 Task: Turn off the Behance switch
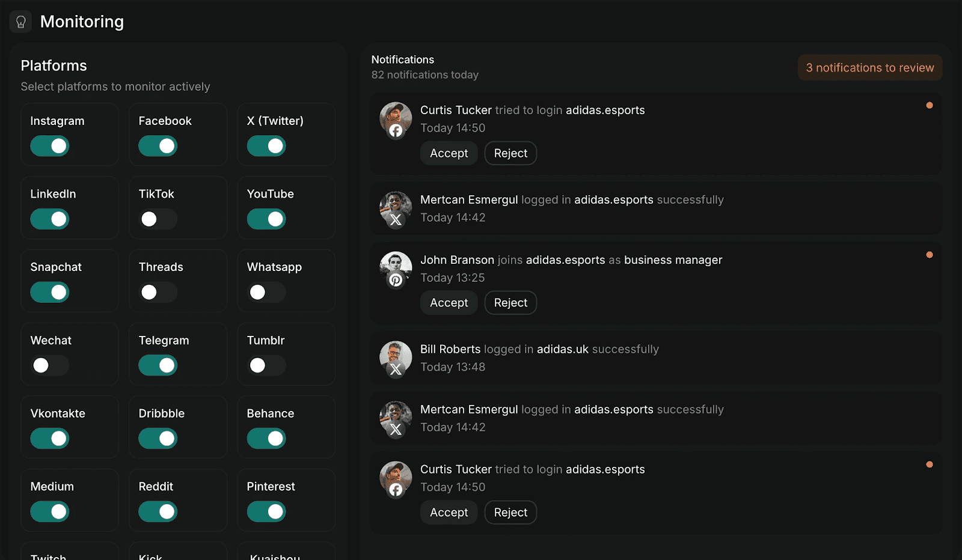click(x=266, y=439)
